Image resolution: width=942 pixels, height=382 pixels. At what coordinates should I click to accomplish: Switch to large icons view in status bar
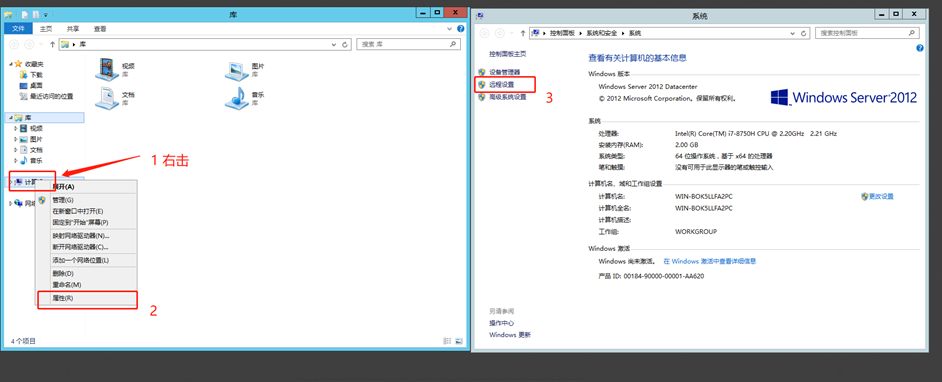click(460, 341)
